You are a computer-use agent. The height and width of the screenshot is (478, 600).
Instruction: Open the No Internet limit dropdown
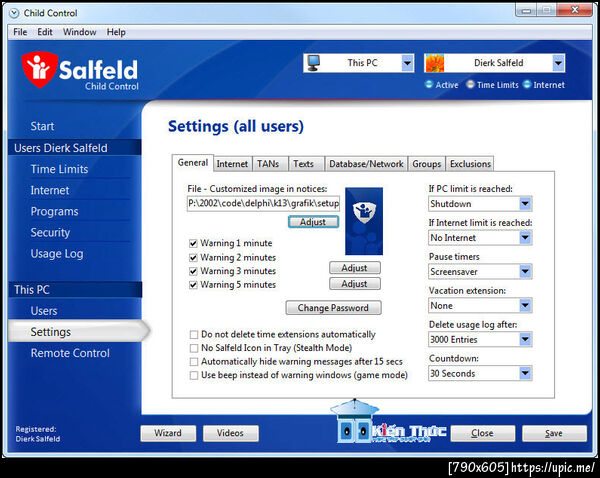coord(525,238)
